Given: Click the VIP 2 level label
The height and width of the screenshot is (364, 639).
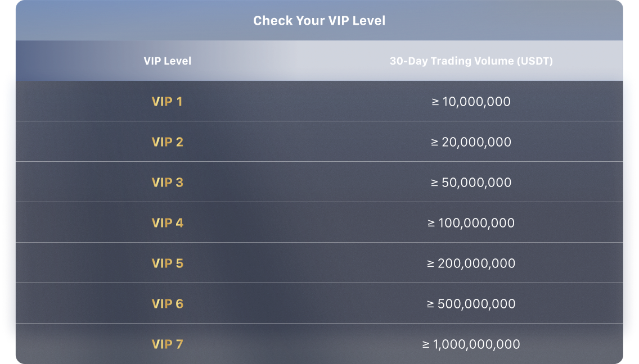Looking at the screenshot, I should click(167, 142).
